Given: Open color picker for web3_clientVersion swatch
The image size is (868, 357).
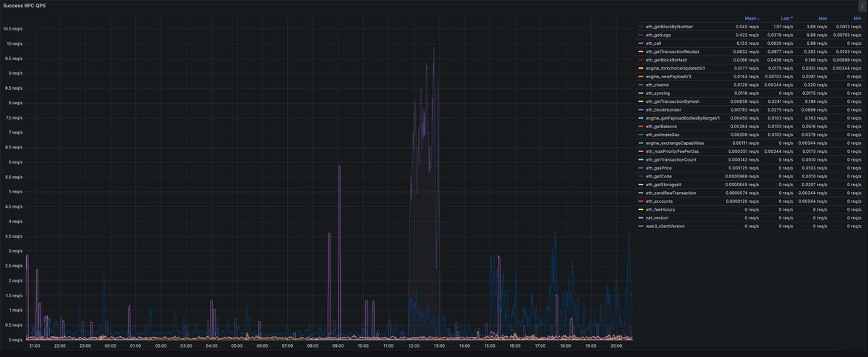Looking at the screenshot, I should (641, 227).
